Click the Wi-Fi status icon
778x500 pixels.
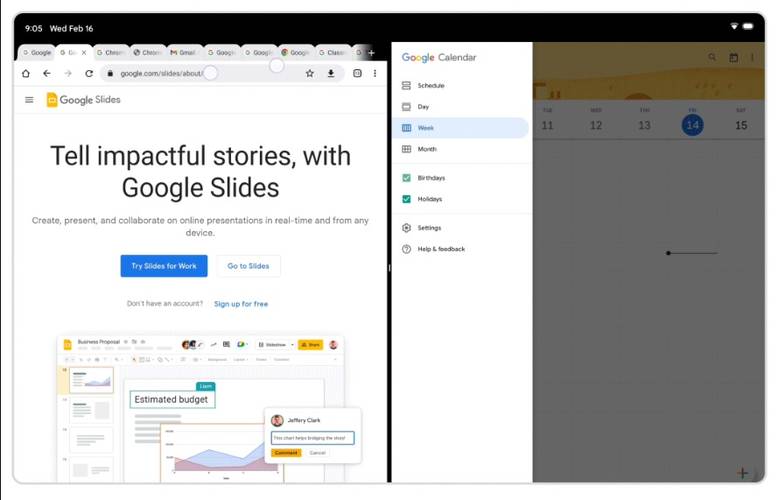coord(734,26)
